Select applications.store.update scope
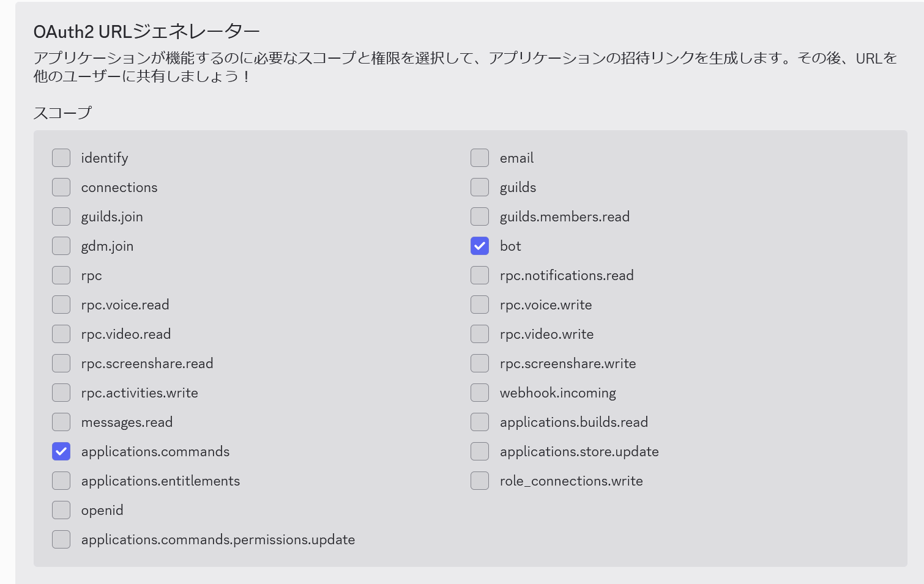Viewport: 924px width, 584px height. click(480, 451)
